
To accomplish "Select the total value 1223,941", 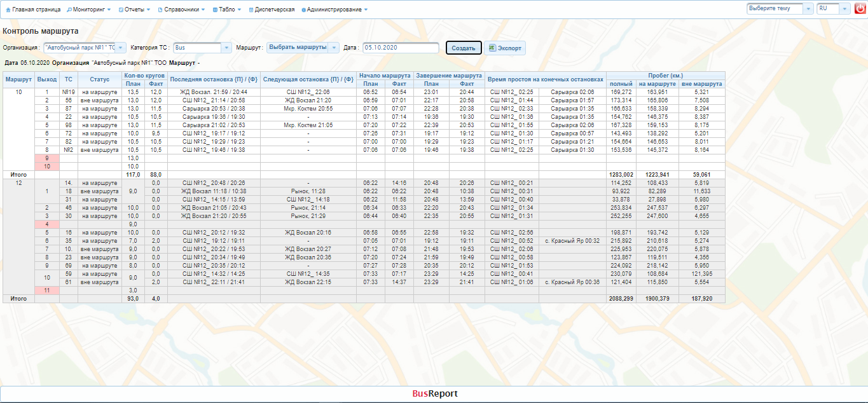I will pos(658,174).
